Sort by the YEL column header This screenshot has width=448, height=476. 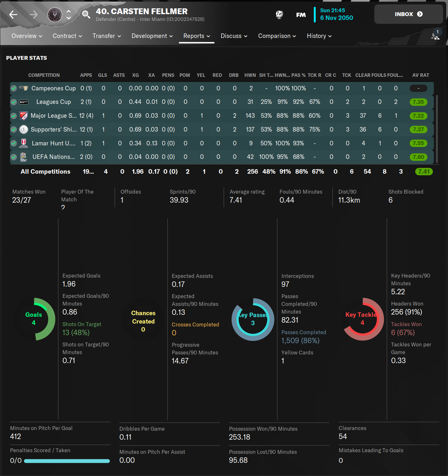pos(201,75)
